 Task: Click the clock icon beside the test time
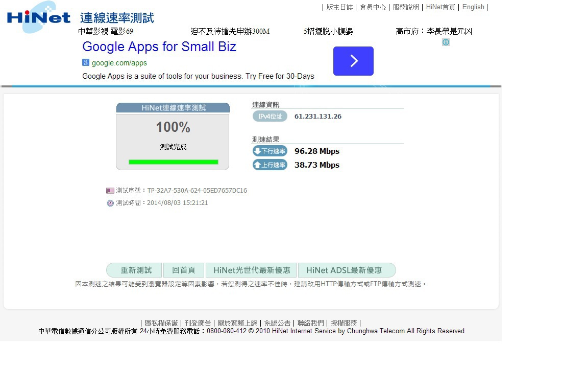point(110,203)
